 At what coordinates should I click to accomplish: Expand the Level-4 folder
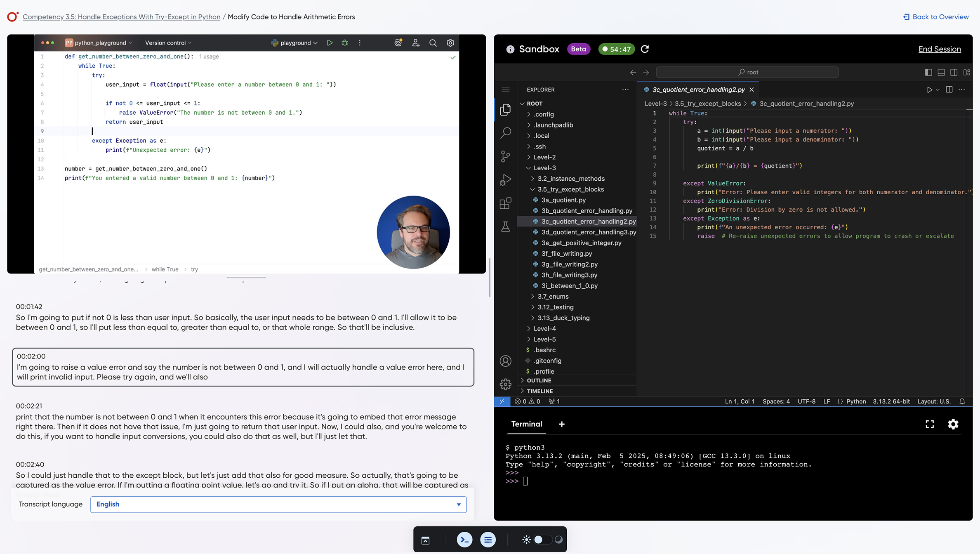coord(544,328)
